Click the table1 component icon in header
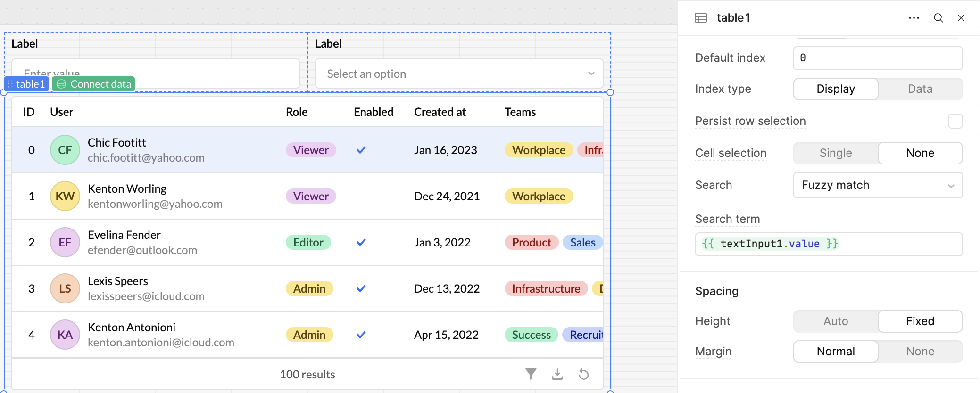980x393 pixels. point(701,18)
